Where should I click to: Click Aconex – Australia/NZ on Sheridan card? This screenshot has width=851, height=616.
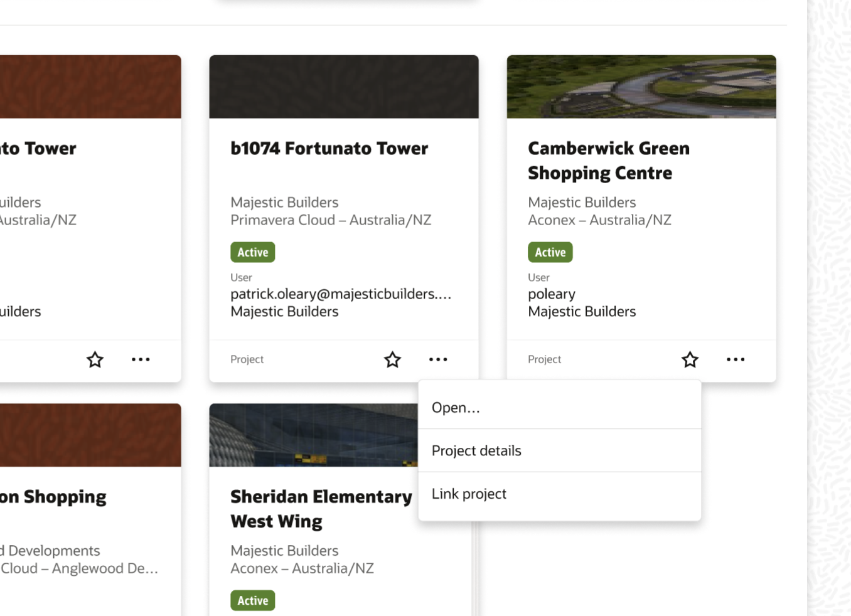click(302, 568)
